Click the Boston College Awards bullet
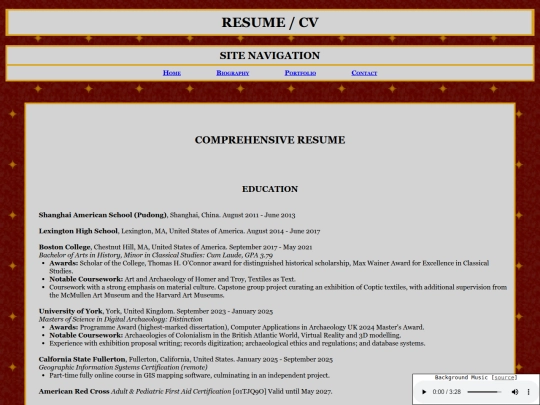The height and width of the screenshot is (405, 540). pos(269,267)
